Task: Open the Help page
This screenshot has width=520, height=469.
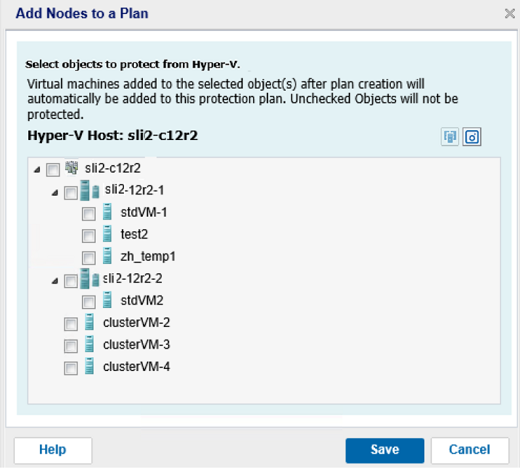Action: point(53,450)
